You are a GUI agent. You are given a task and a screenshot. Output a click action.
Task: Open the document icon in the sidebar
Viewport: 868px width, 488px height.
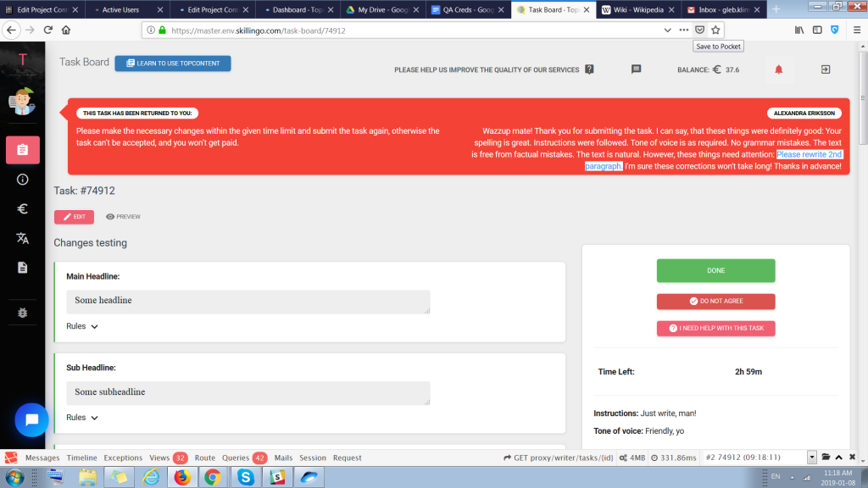coord(22,269)
